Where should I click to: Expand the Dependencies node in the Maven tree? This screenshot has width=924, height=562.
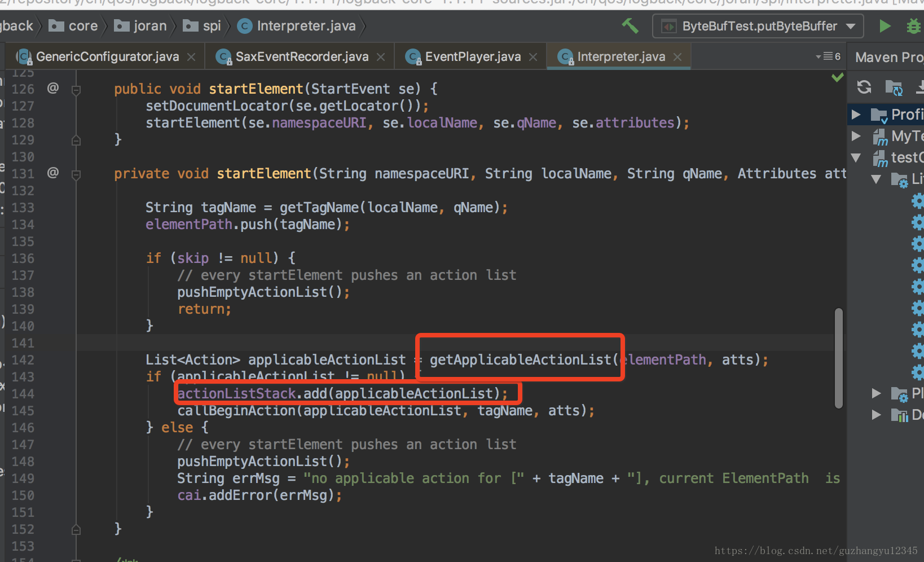click(x=876, y=415)
